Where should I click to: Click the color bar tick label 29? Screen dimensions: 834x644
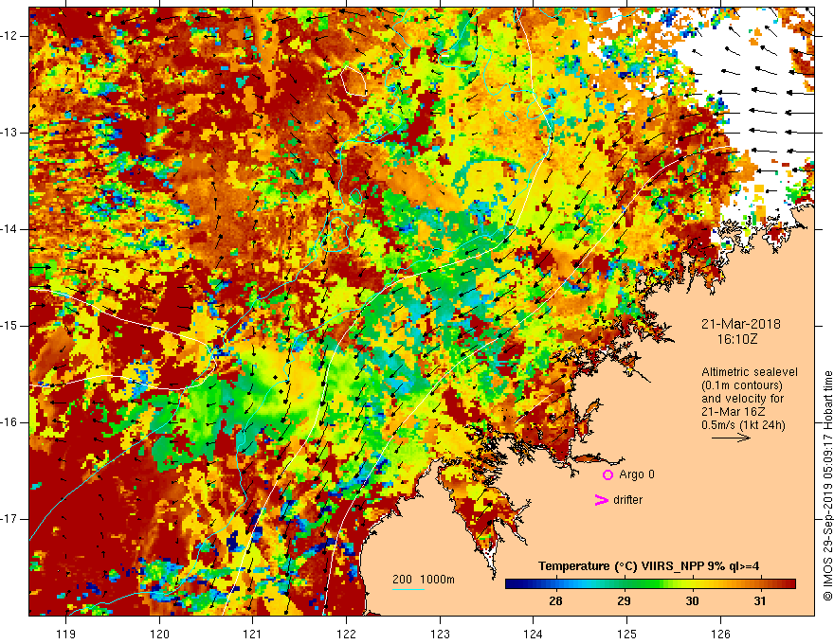click(624, 601)
